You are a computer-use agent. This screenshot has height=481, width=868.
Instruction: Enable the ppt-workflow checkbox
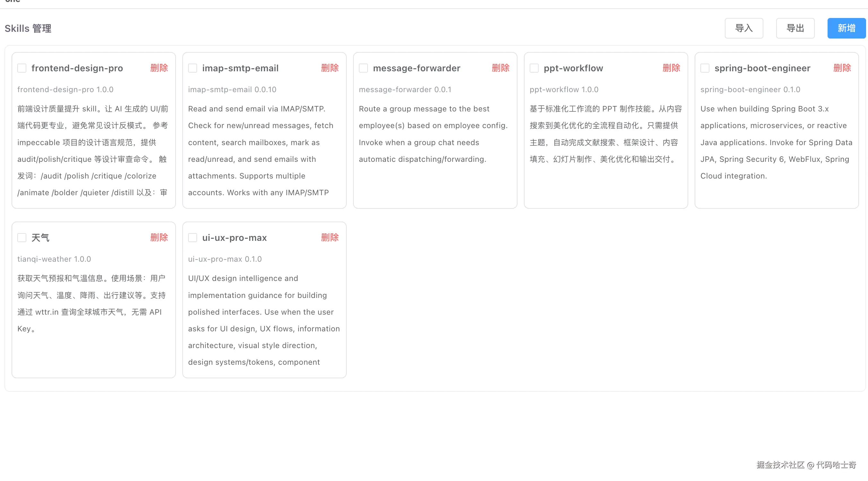[x=534, y=68]
